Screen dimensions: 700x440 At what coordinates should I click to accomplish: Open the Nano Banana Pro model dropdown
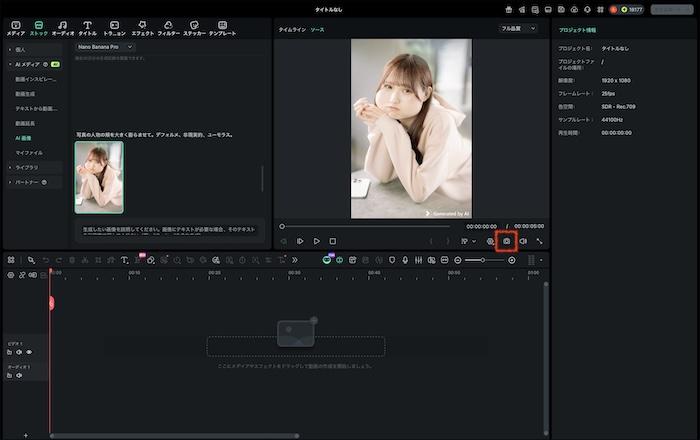[104, 46]
